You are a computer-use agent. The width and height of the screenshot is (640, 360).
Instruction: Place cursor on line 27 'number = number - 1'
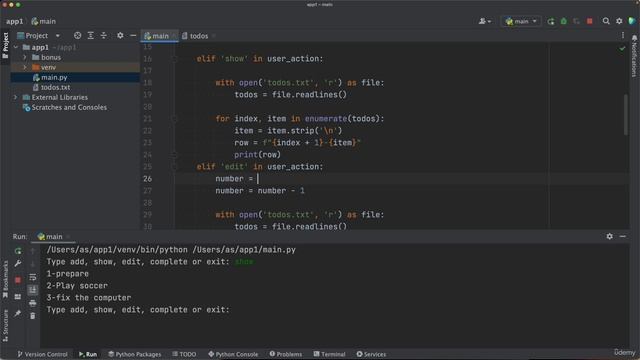tap(260, 191)
